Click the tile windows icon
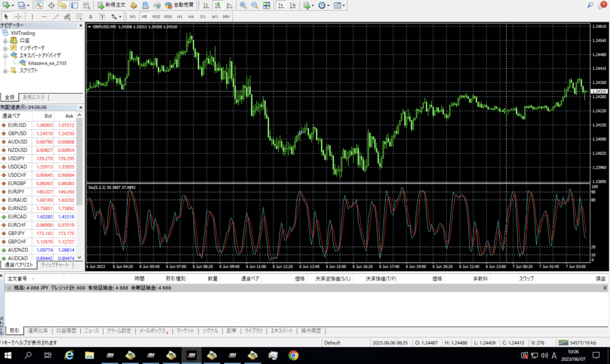 click(267, 5)
